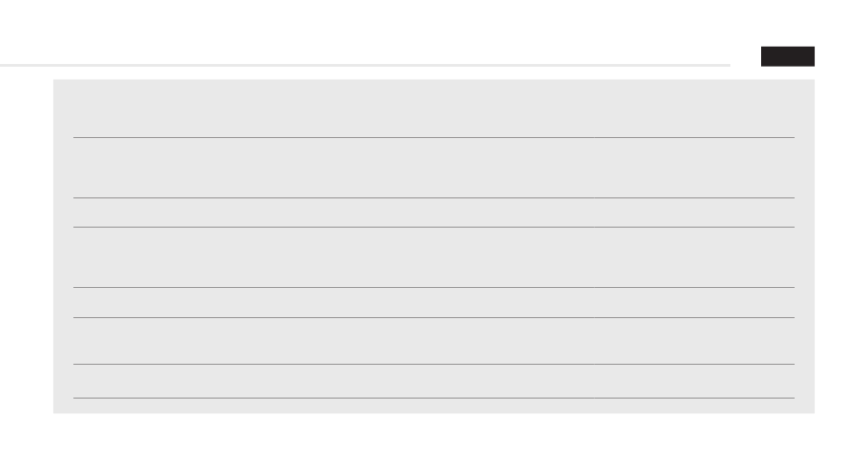This screenshot has height=468, width=868.
Task: Click right-hand cell of fifth table row
Action: pos(694,303)
